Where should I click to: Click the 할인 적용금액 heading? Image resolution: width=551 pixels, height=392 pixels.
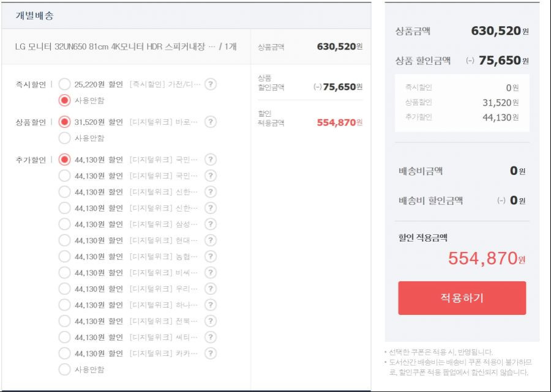click(422, 238)
